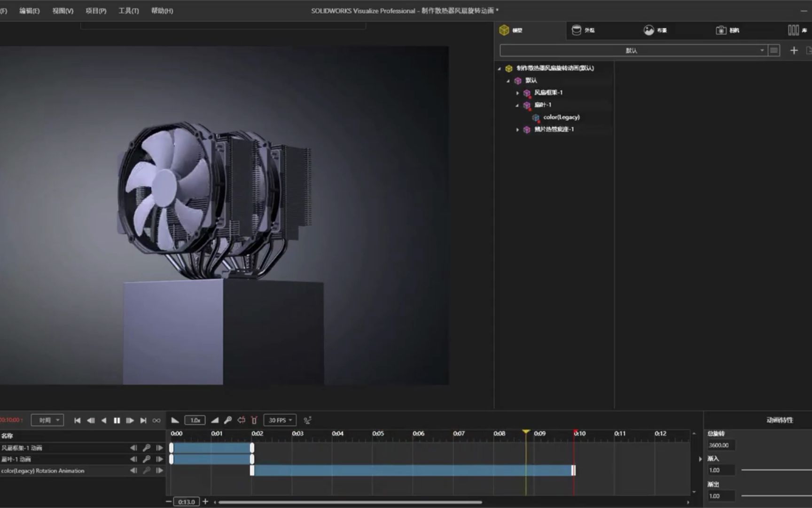Image resolution: width=812 pixels, height=508 pixels.
Task: Open the Camera tab with camera icon
Action: 727,30
